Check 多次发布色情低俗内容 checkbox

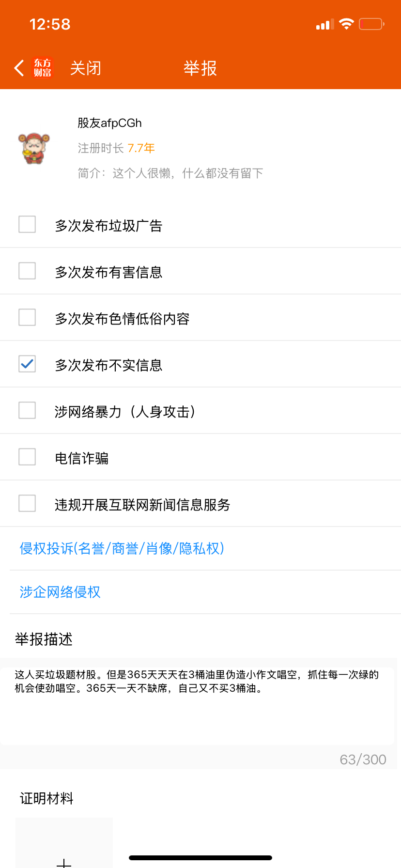point(27,317)
